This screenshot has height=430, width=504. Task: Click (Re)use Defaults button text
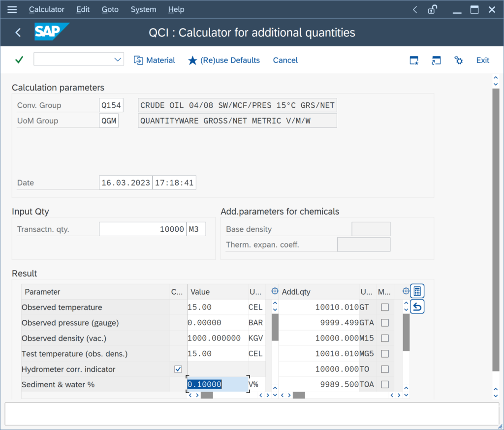(x=230, y=60)
